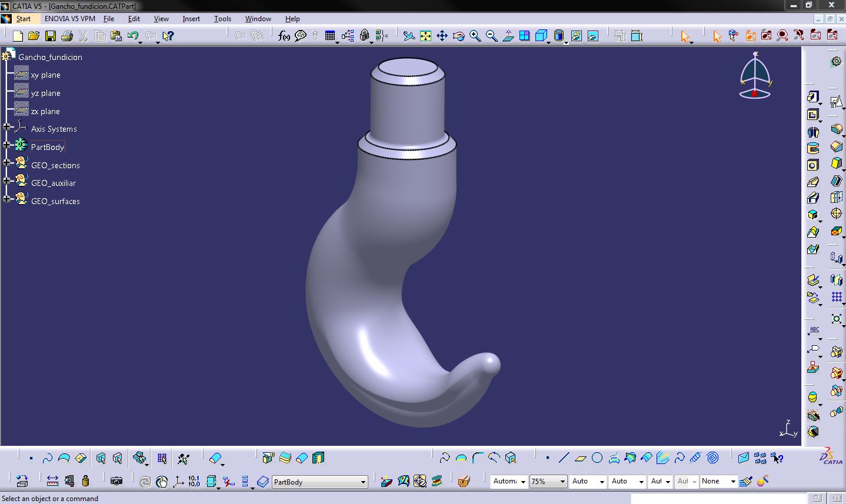Open the Help menu
The width and height of the screenshot is (846, 504).
tap(292, 19)
